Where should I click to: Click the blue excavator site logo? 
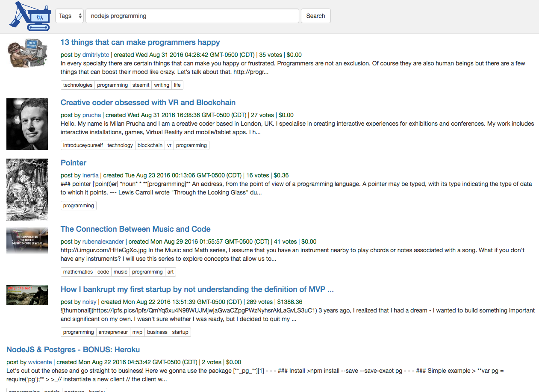(x=29, y=16)
